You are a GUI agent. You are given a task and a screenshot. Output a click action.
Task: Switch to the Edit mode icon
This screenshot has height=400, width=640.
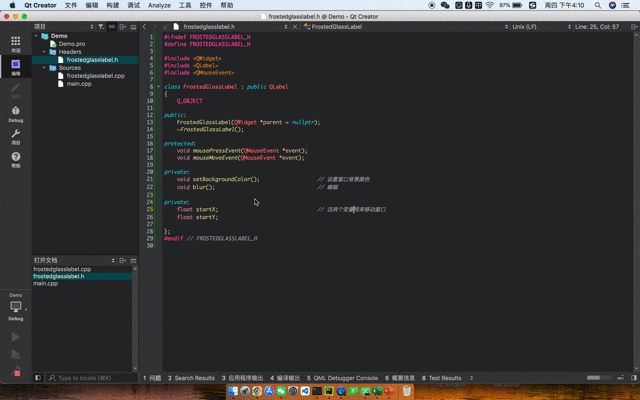pos(15,67)
